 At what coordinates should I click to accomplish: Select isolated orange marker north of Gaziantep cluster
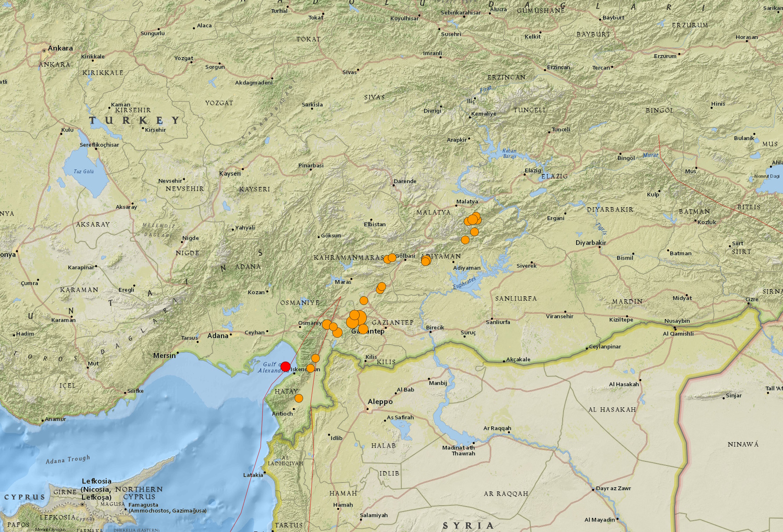(x=364, y=300)
